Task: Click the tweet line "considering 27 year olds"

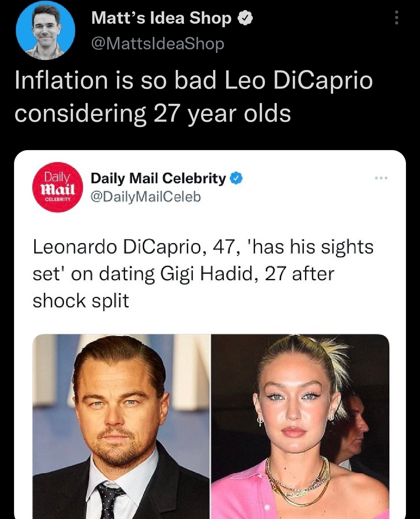Action: (x=152, y=114)
